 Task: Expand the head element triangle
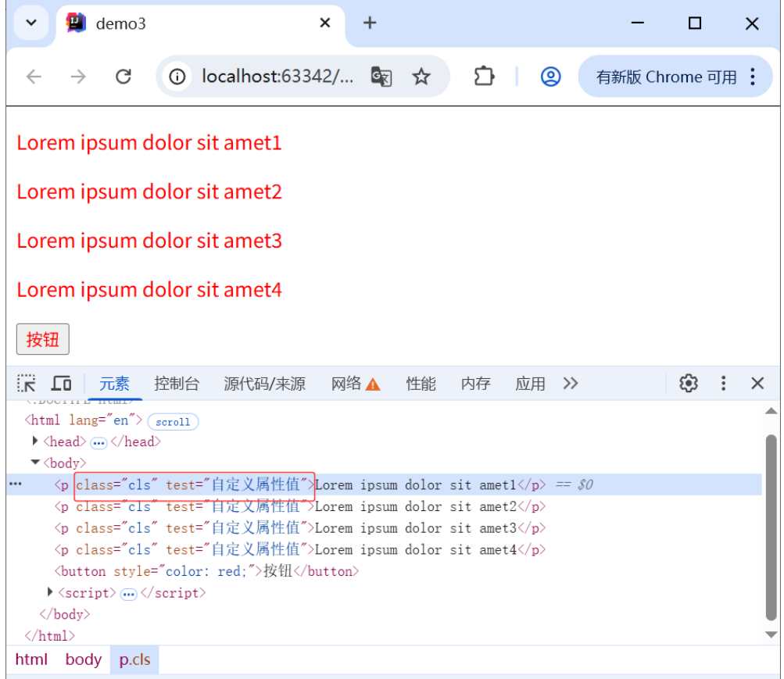(35, 441)
